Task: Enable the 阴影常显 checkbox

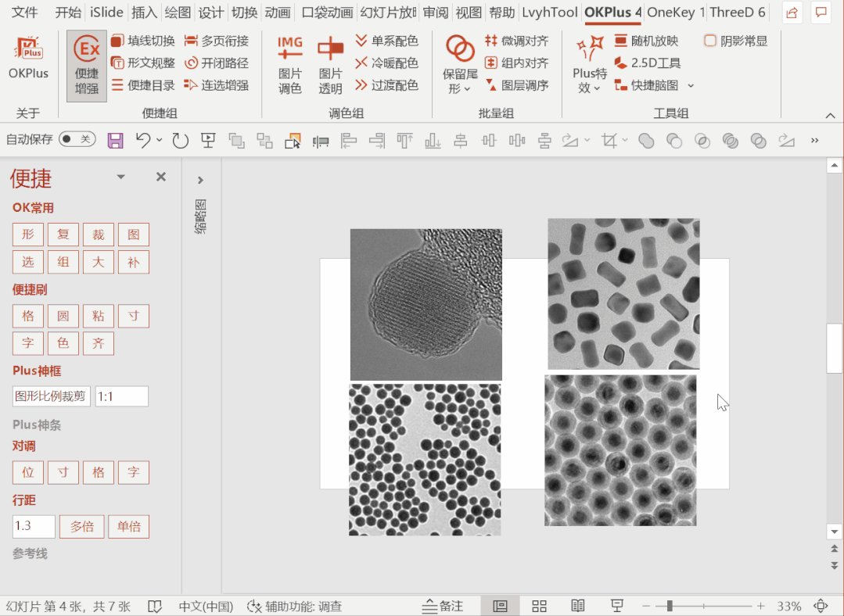Action: tap(710, 41)
